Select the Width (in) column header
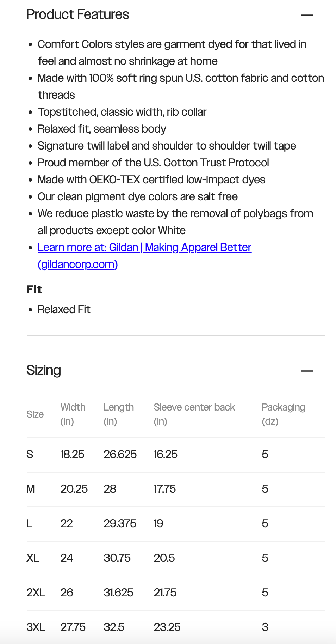Image resolution: width=336 pixels, height=644 pixels. point(73,414)
